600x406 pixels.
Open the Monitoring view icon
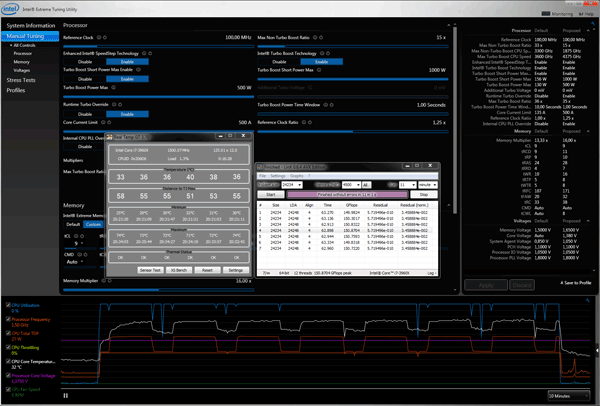pyautogui.click(x=546, y=14)
